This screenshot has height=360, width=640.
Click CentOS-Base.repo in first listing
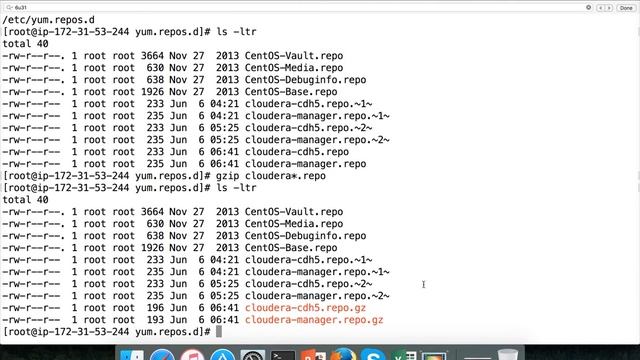[x=291, y=92]
